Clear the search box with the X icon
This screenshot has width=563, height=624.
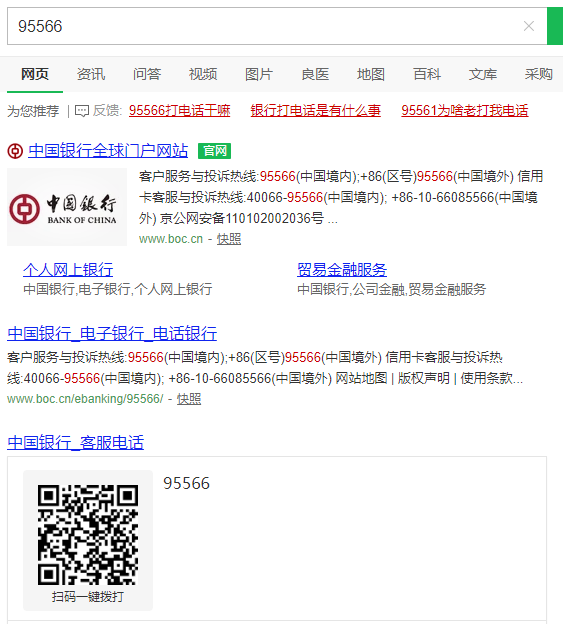528,26
